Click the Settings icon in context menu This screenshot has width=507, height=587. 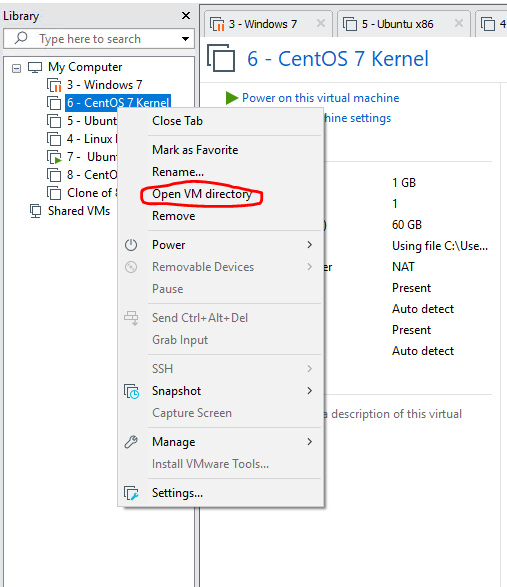click(131, 493)
